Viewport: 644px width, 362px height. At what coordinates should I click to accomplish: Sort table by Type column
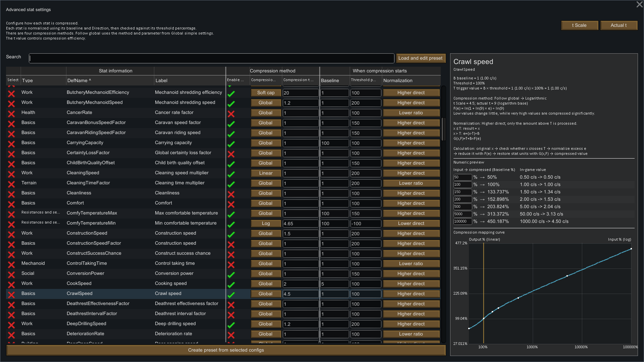43,80
